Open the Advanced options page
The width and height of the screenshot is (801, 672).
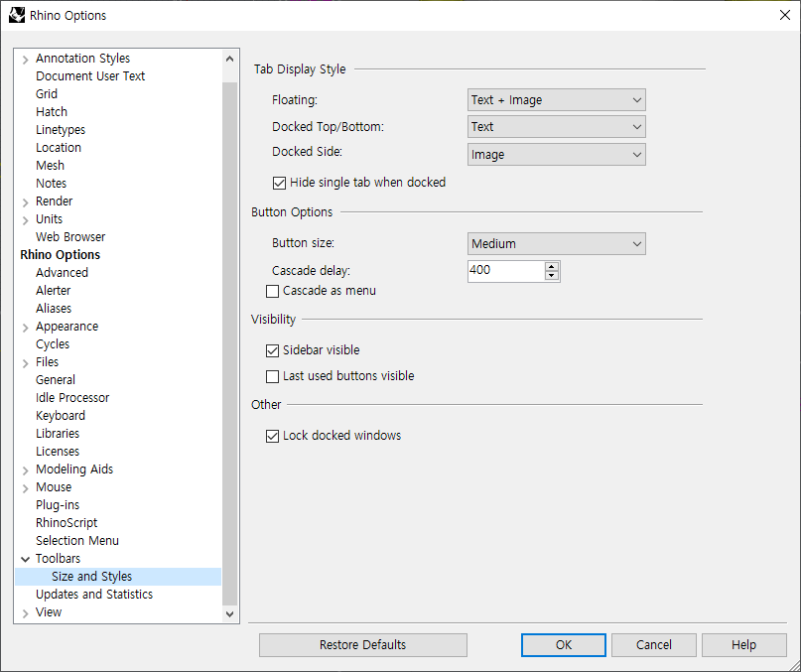62,273
